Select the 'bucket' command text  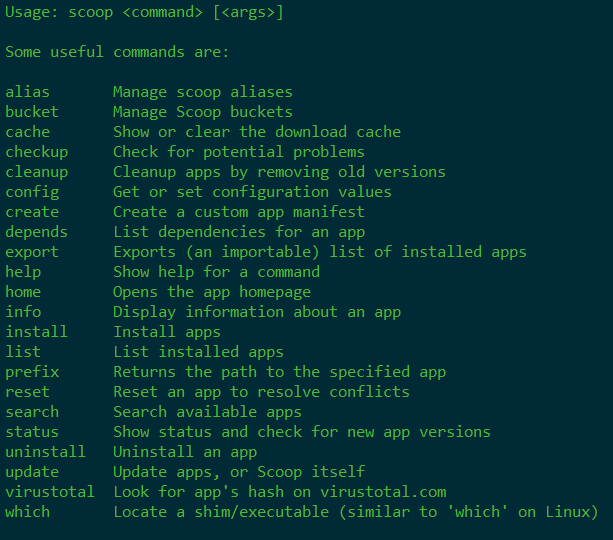[x=32, y=112]
